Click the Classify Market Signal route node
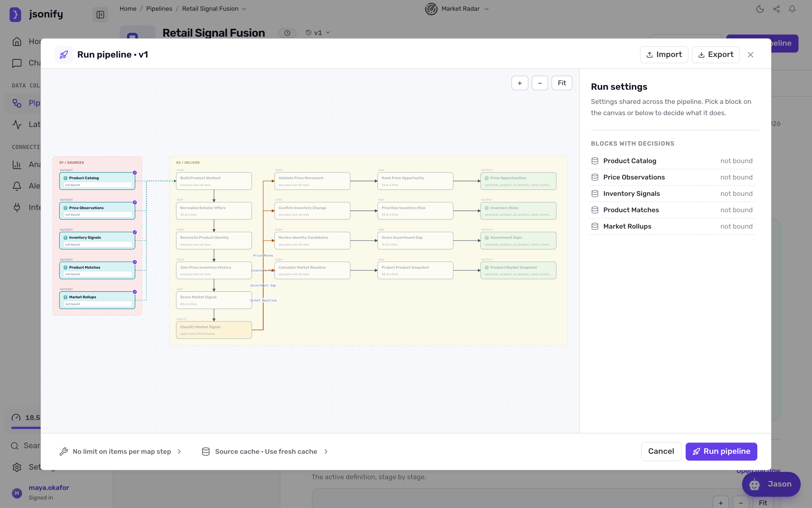Viewport: 812px width, 508px height. (x=214, y=330)
